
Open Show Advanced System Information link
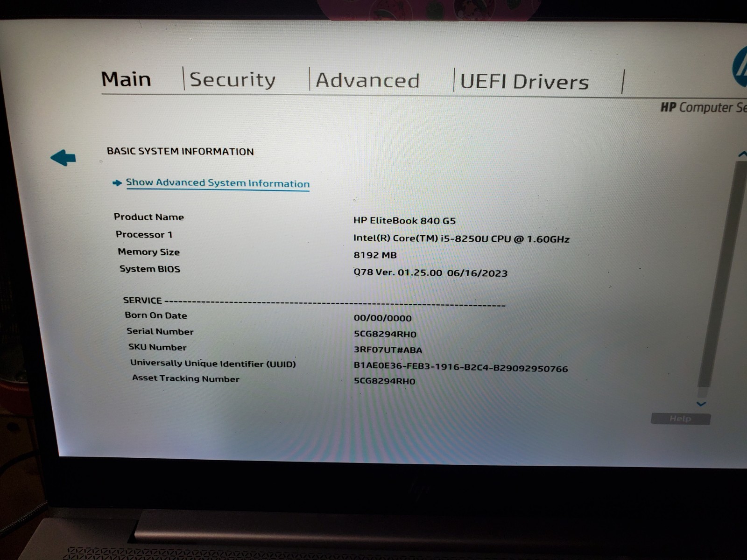pyautogui.click(x=218, y=183)
